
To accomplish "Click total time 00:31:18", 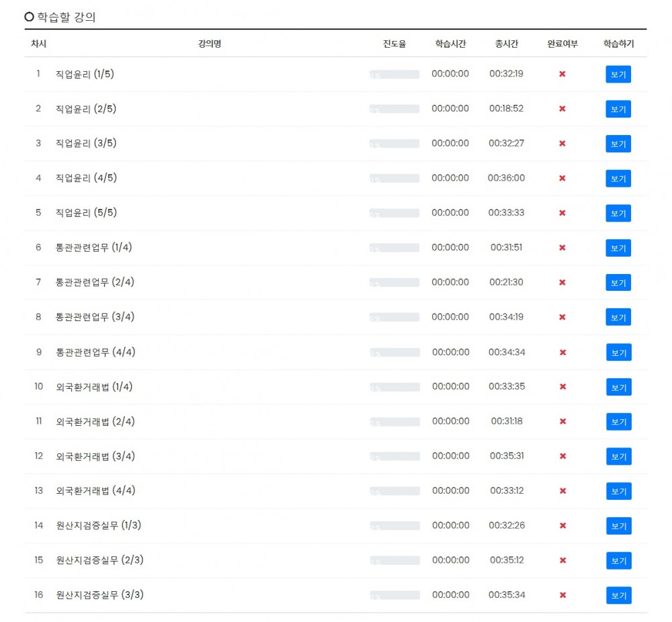I will (507, 421).
